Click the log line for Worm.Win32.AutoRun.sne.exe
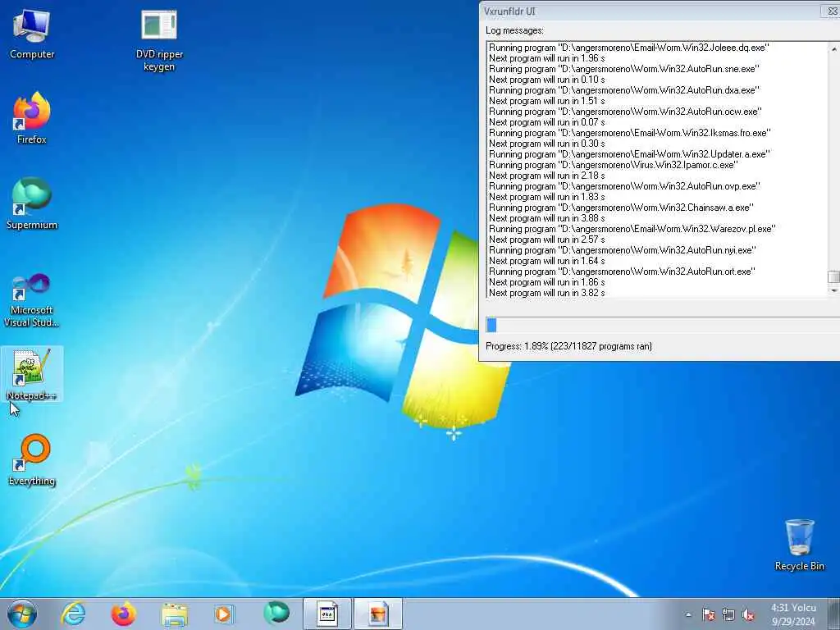This screenshot has width=840, height=630. coord(624,69)
